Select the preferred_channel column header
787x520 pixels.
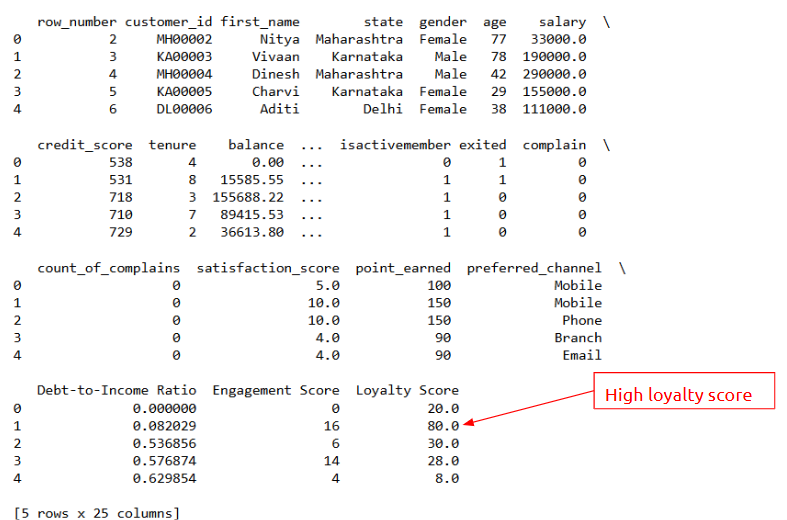pyautogui.click(x=534, y=269)
